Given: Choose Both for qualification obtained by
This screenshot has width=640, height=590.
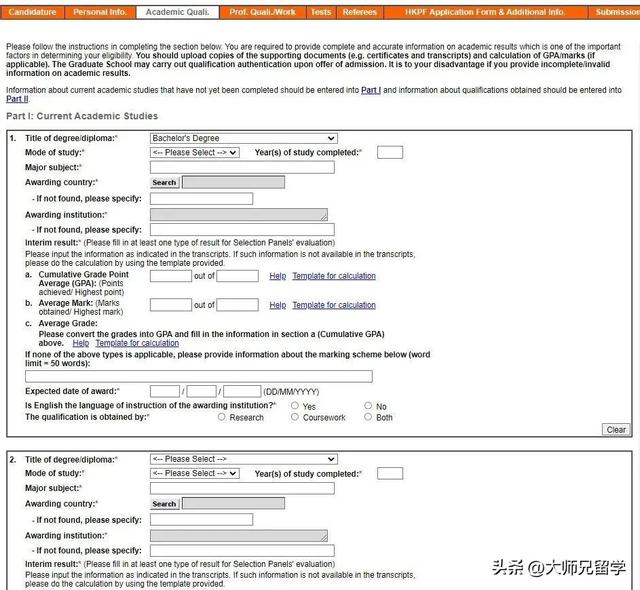Looking at the screenshot, I should pos(368,417).
